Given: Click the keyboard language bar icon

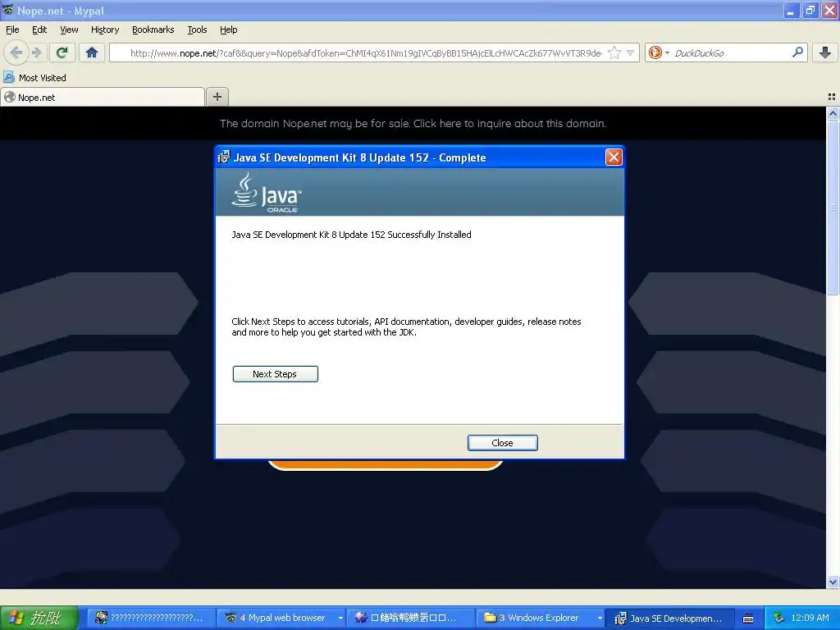Looking at the screenshot, I should click(x=748, y=619).
